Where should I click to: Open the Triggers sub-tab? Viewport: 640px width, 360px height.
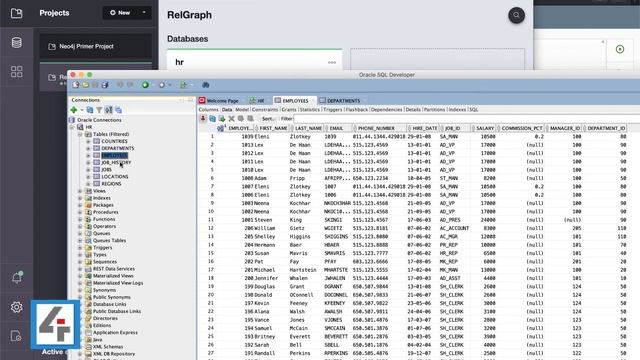(x=333, y=109)
